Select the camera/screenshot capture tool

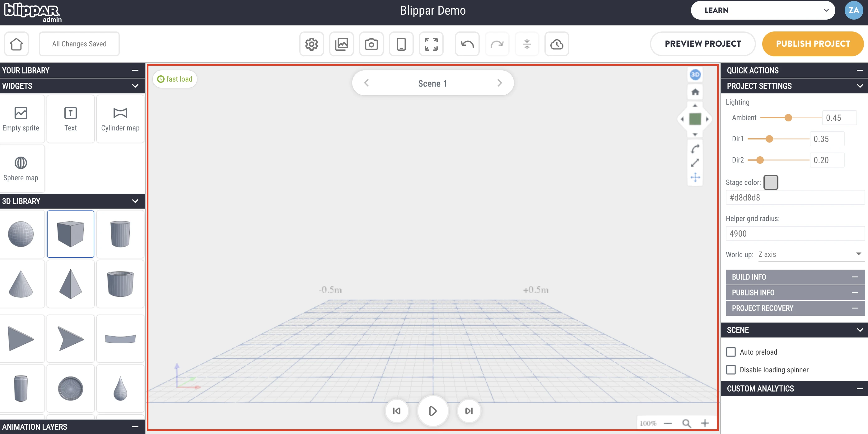coord(371,43)
